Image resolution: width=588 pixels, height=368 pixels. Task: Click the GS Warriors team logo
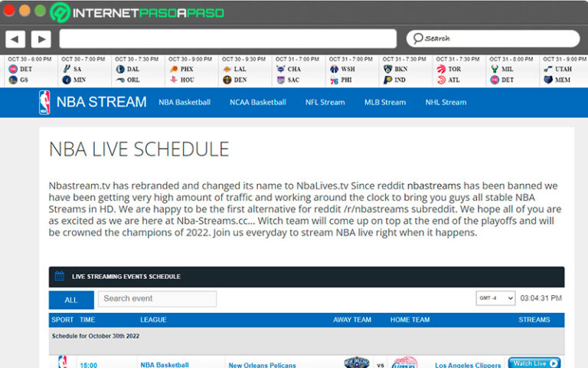[13, 80]
